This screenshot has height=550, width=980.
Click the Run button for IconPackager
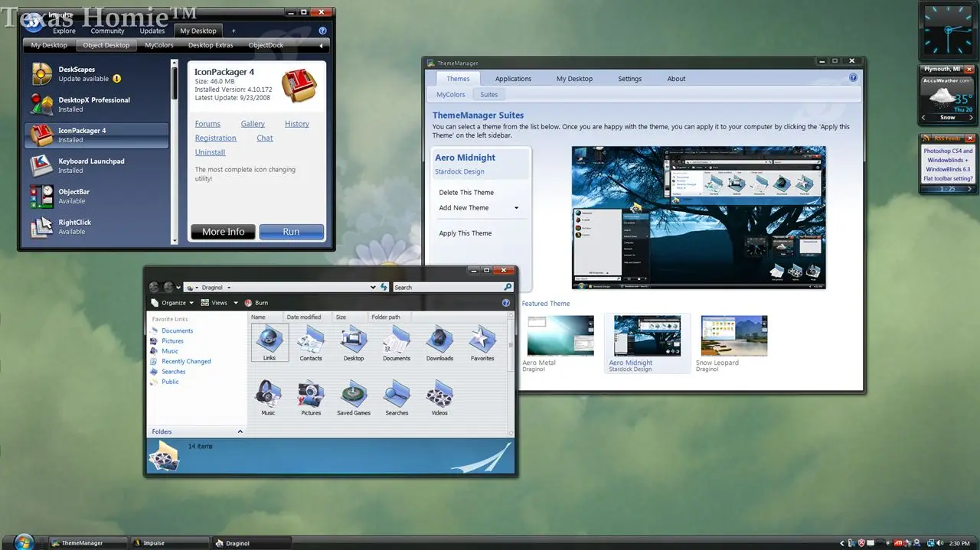point(291,232)
